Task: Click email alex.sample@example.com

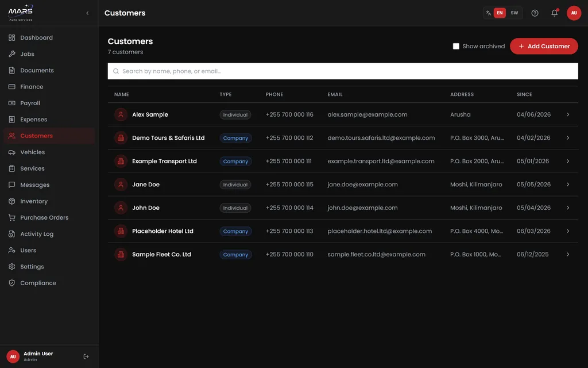Action: point(367,114)
